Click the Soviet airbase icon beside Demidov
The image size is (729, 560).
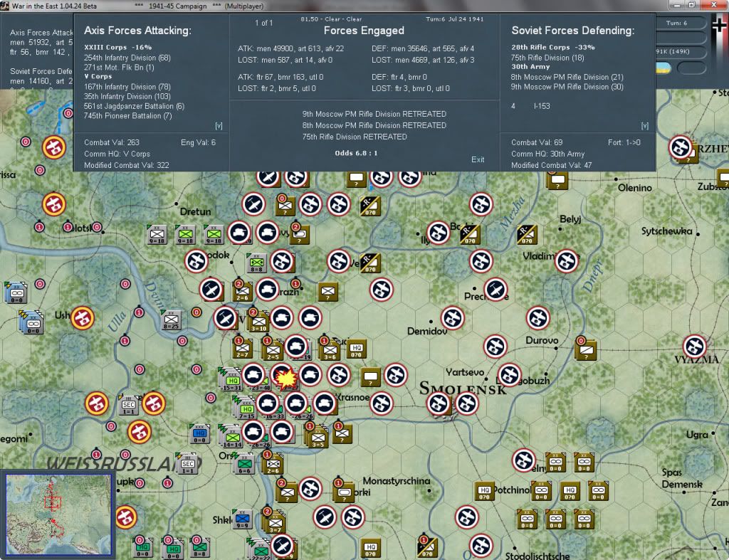[452, 318]
